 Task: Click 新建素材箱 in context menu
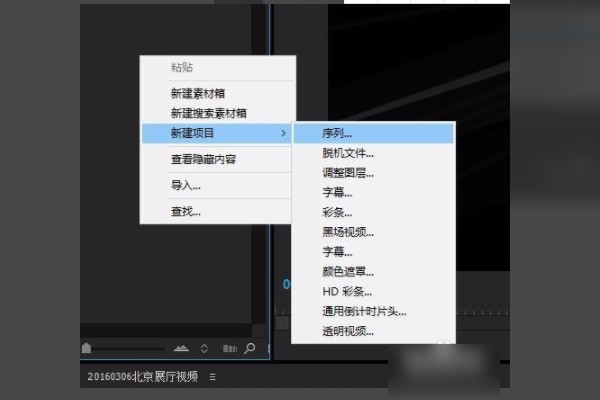[x=200, y=93]
